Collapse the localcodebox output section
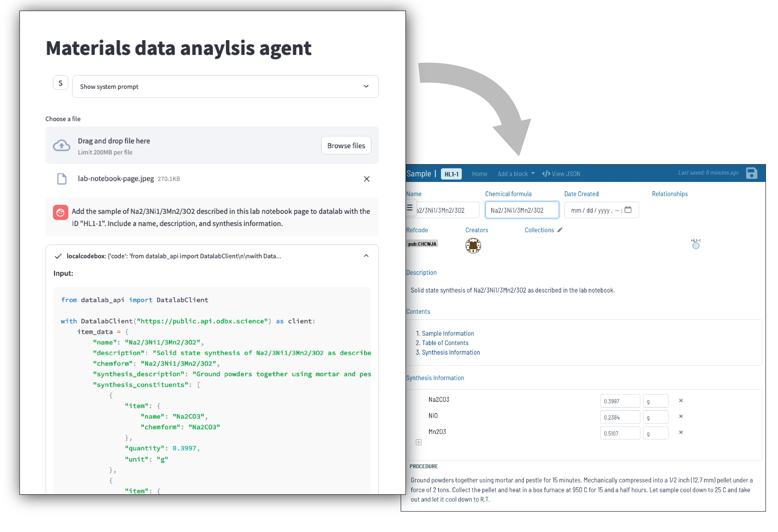Viewport: 778px width, 532px height. (366, 256)
